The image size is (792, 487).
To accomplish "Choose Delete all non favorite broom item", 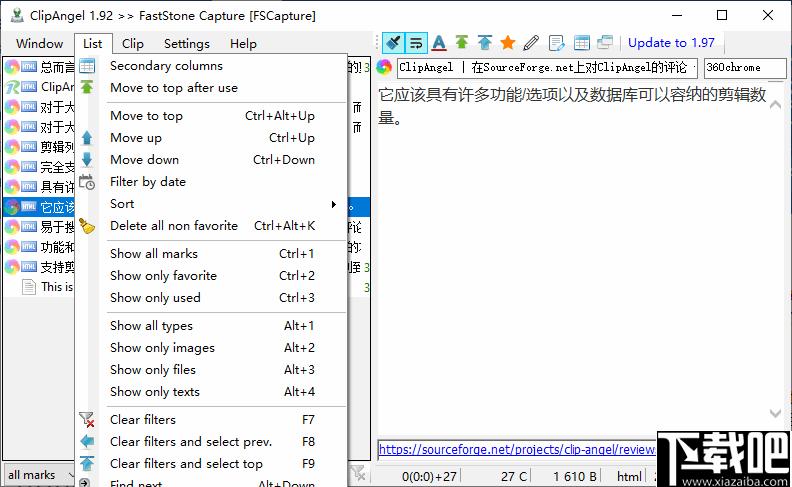I will click(x=211, y=225).
